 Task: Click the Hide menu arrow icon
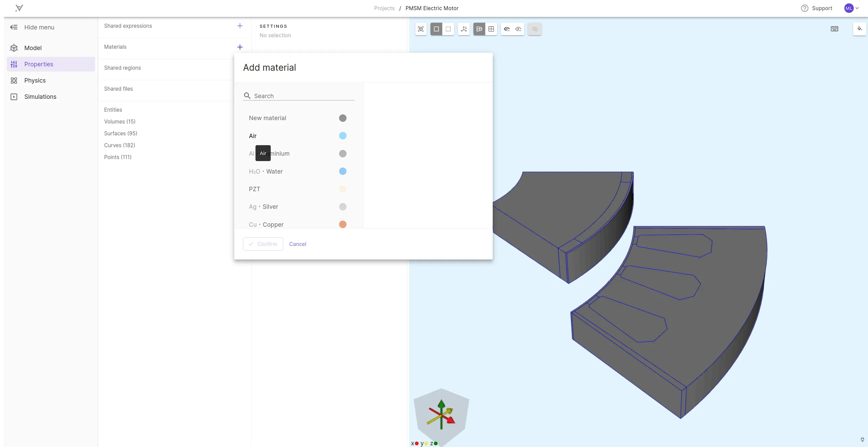[x=14, y=27]
